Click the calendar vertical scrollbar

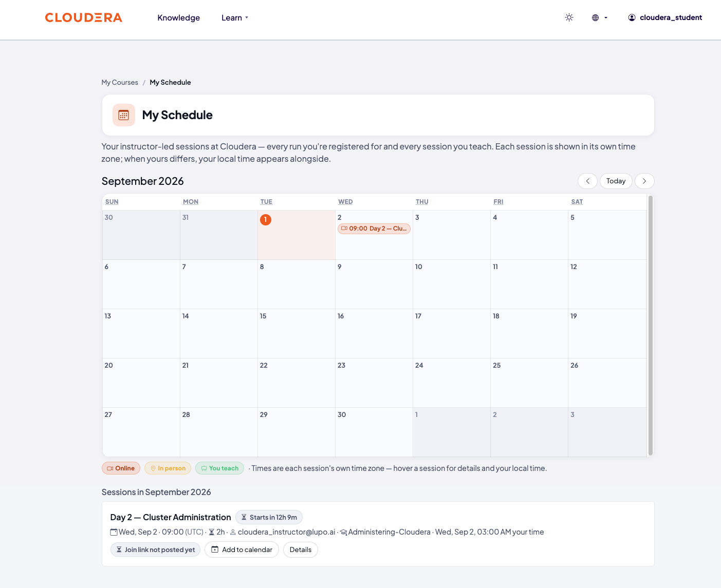pos(651,325)
